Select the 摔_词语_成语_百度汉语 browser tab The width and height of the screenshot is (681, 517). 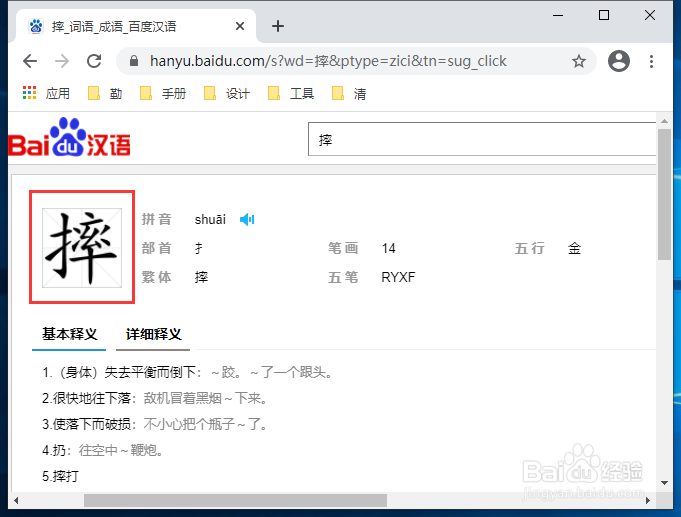(136, 27)
